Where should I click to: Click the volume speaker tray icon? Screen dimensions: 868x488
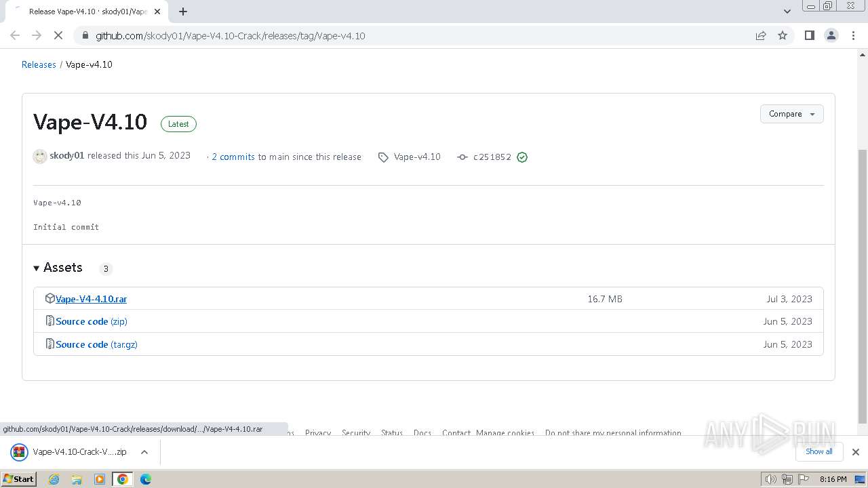click(x=771, y=479)
